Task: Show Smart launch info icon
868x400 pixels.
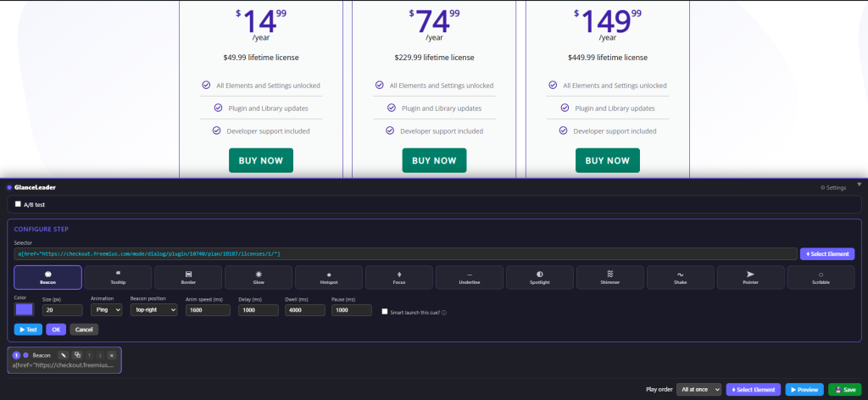Action: (444, 313)
